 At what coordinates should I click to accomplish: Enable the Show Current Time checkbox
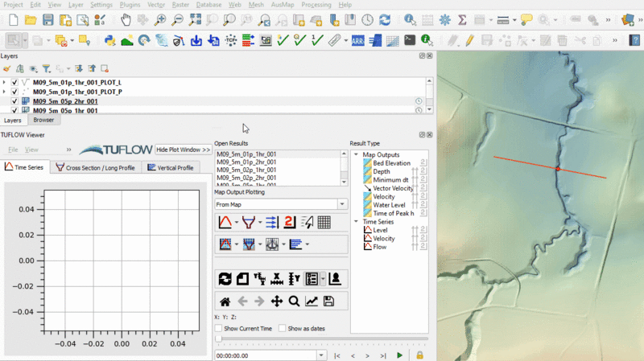(219, 328)
